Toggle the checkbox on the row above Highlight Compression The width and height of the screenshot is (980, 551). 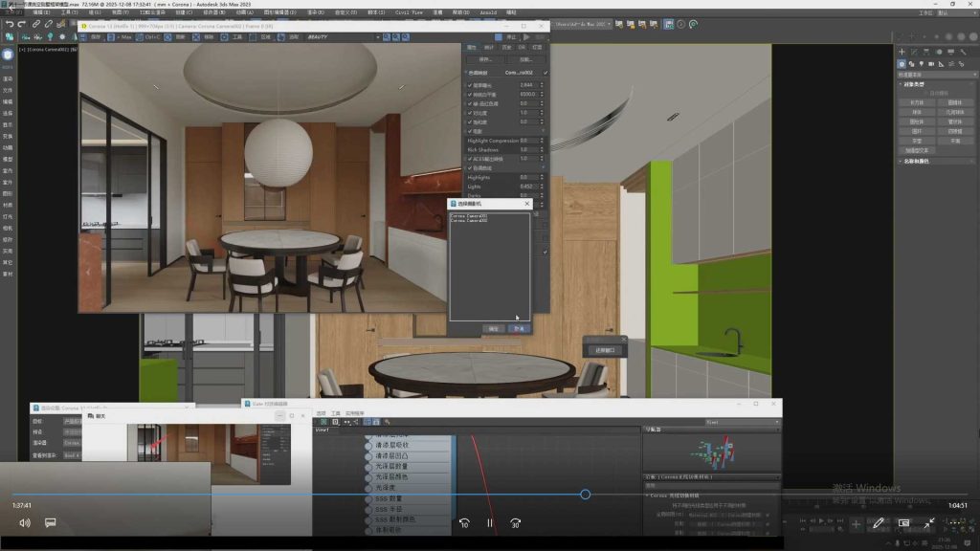470,131
